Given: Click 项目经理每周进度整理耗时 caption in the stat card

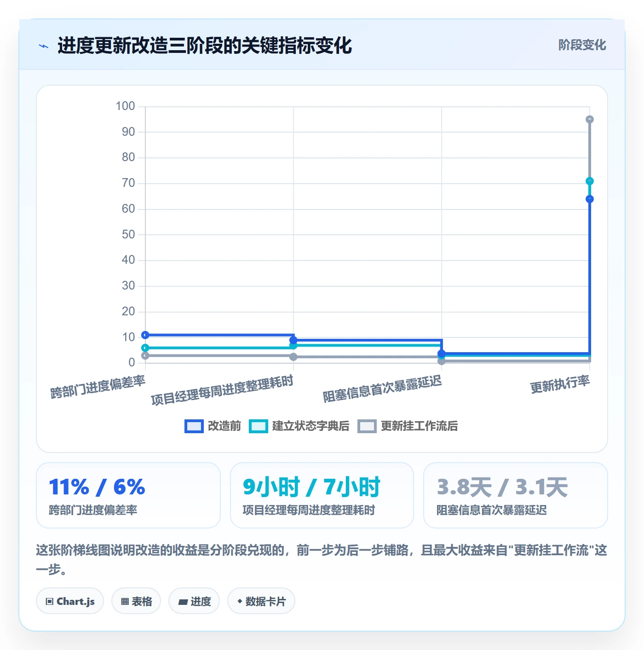Looking at the screenshot, I should [309, 510].
